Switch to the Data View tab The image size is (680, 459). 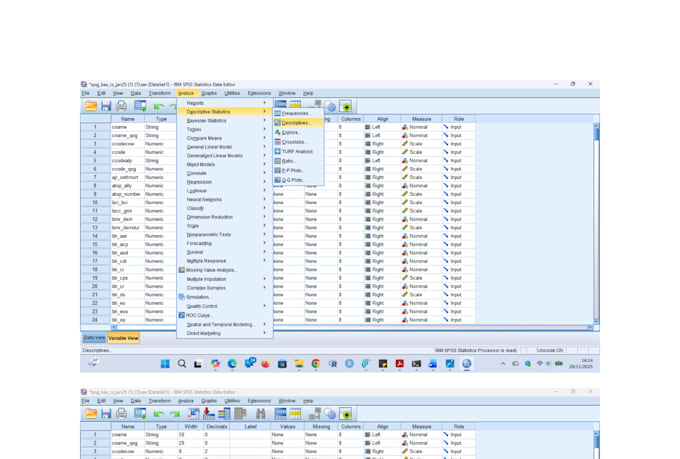click(x=94, y=338)
